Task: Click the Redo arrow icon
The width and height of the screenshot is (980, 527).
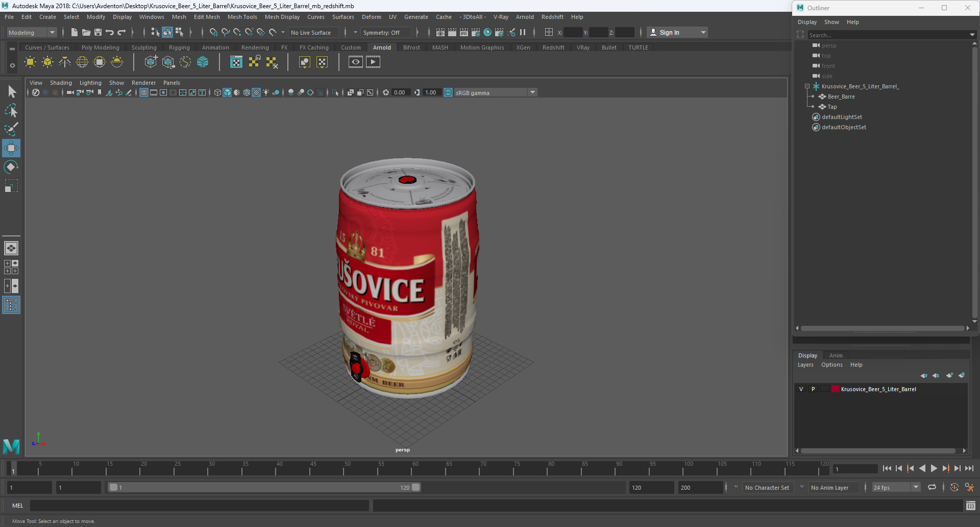Action: coord(121,32)
